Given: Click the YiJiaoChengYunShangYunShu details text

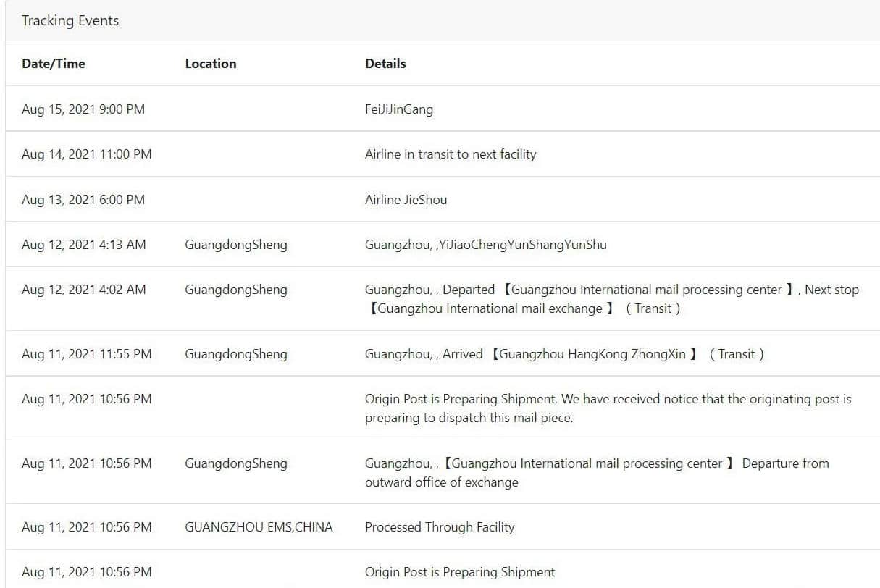Looking at the screenshot, I should 486,245.
